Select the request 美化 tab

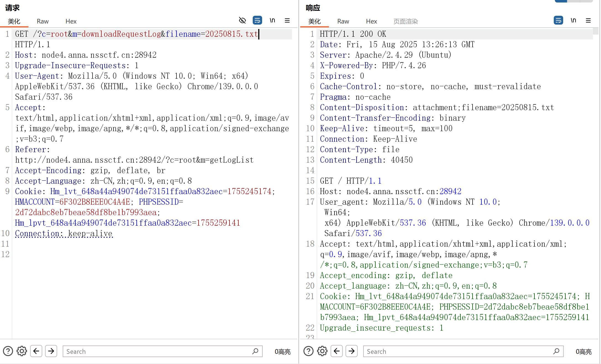pos(14,21)
